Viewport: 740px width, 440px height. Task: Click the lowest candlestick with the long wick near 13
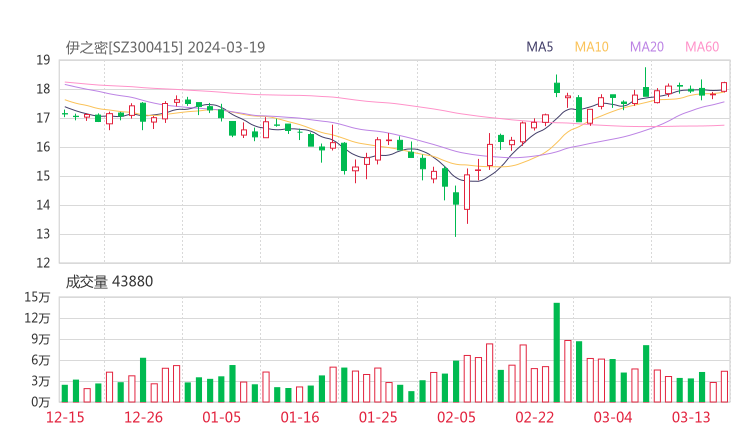456,211
